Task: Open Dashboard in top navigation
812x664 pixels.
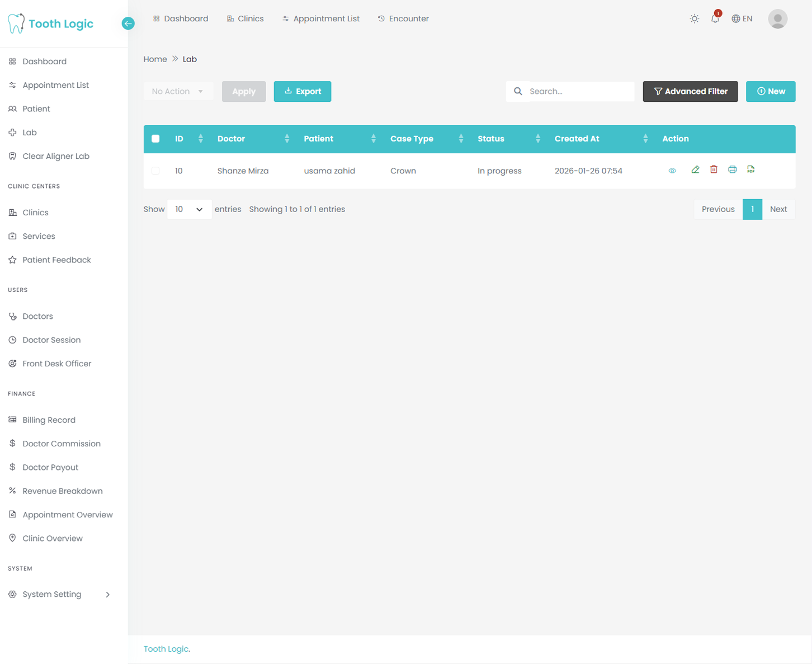Action: (x=180, y=18)
